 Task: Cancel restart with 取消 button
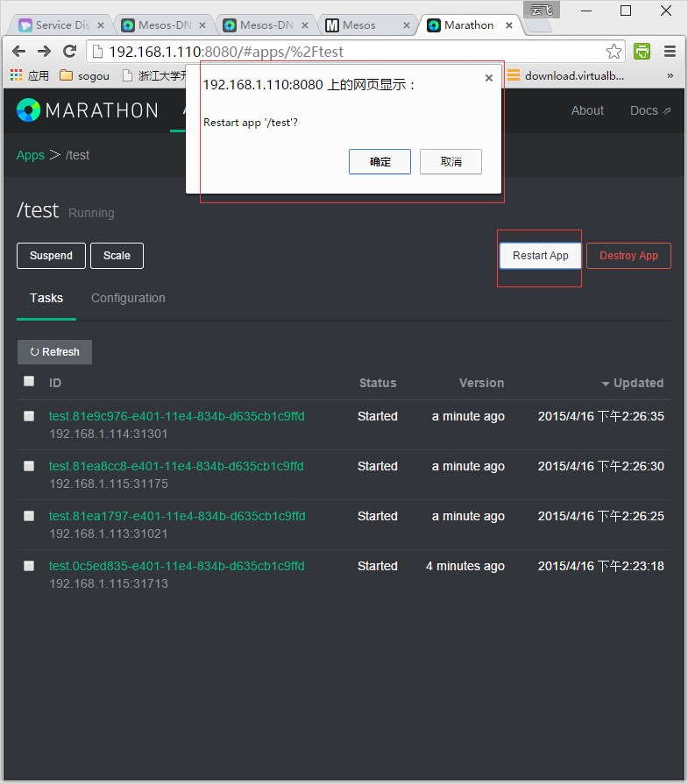point(450,161)
